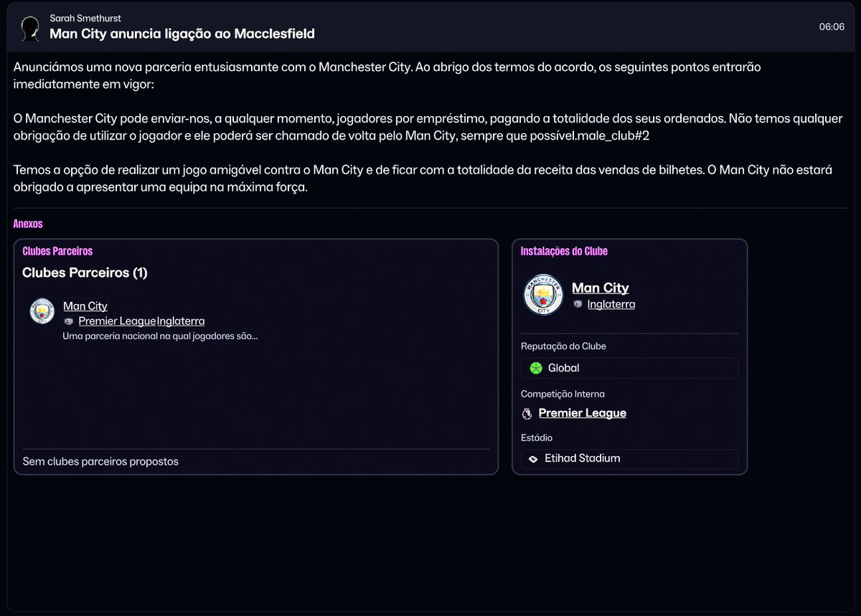This screenshot has width=861, height=616.
Task: Open the Man City heading link in club facilities card
Action: click(601, 288)
